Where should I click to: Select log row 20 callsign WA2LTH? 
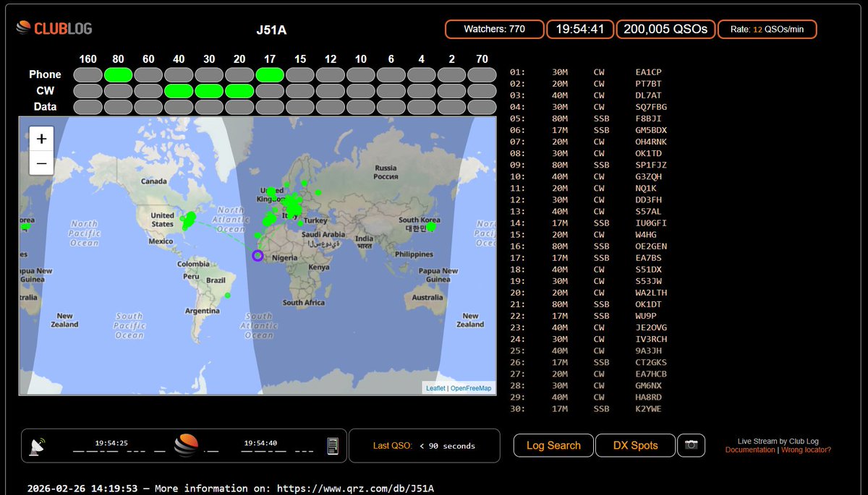coord(652,293)
